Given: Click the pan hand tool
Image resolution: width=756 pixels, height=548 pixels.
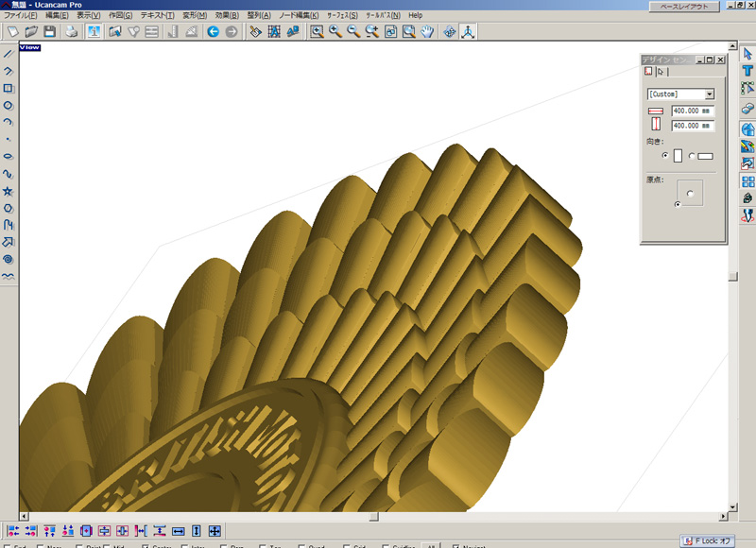Looking at the screenshot, I should click(x=427, y=31).
